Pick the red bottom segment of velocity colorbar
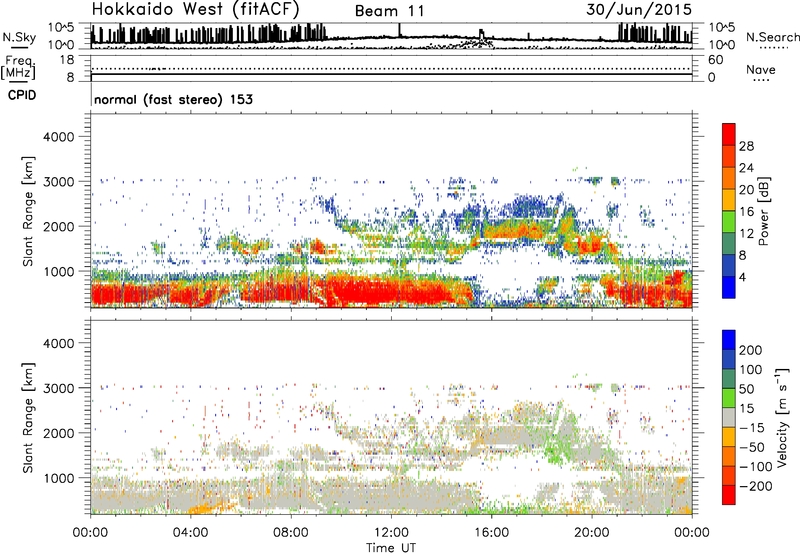 (729, 495)
